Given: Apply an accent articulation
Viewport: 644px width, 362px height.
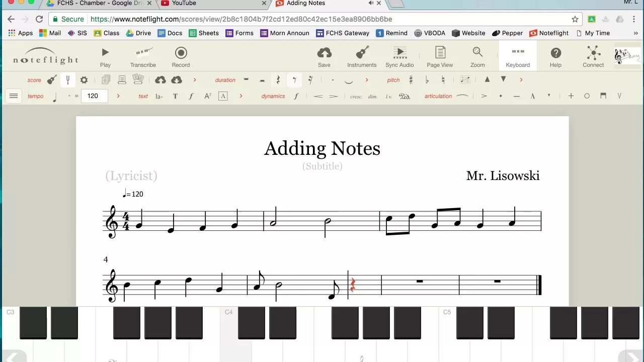Looking at the screenshot, I should [x=484, y=96].
